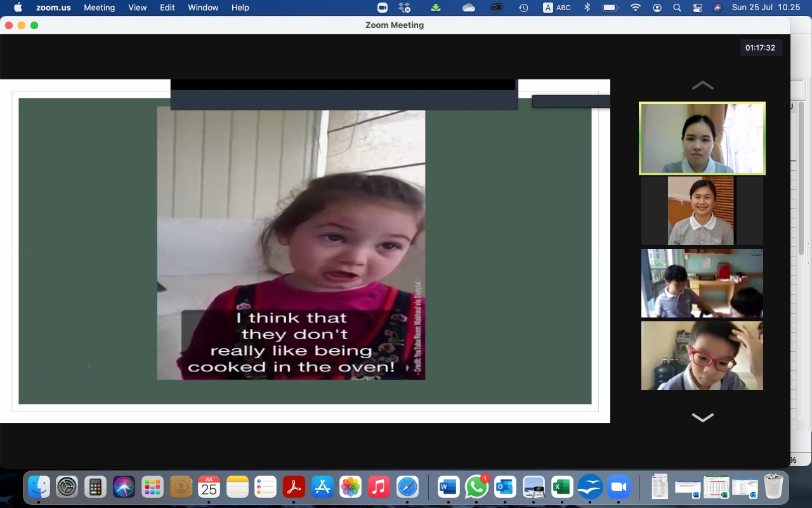The image size is (812, 508).
Task: Open Notes from the Dock
Action: tap(237, 487)
